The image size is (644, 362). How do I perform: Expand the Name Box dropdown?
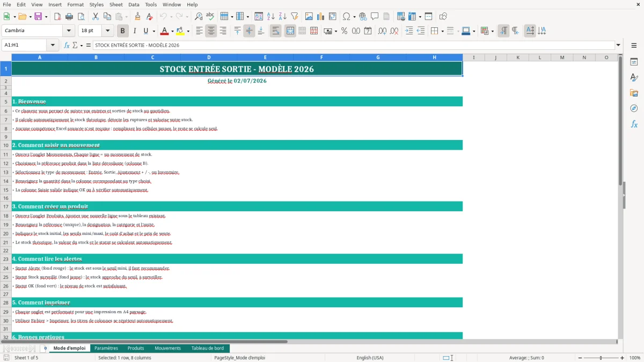pos(54,45)
